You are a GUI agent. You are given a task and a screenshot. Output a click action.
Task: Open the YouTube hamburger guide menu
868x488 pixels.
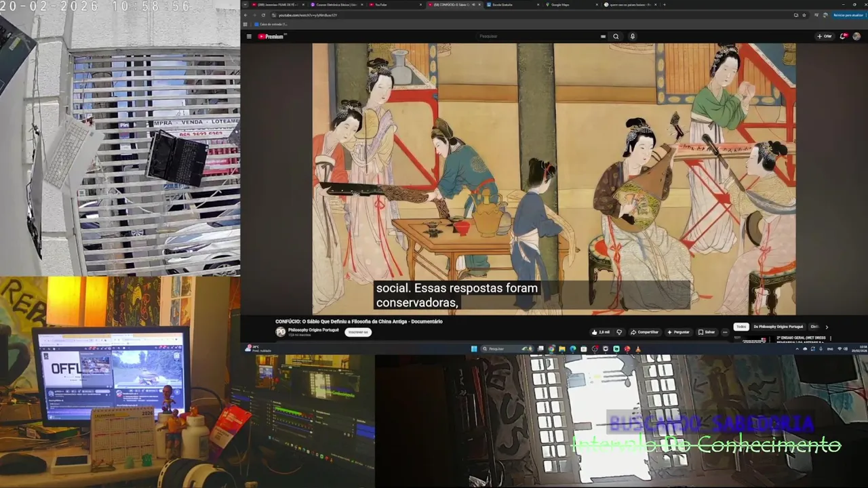click(249, 37)
